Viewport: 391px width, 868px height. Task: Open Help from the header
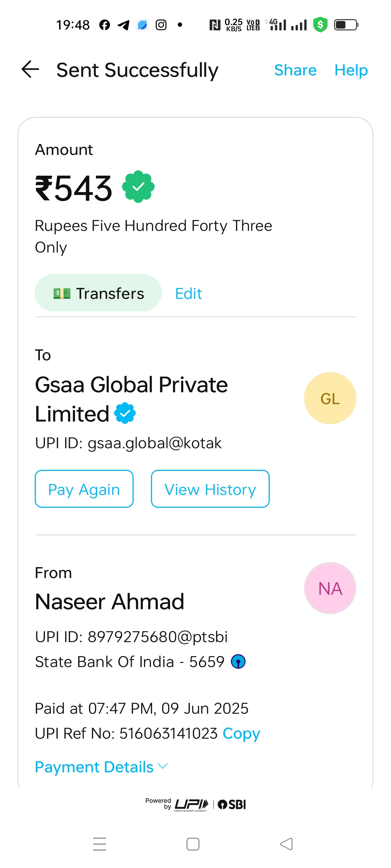(351, 70)
